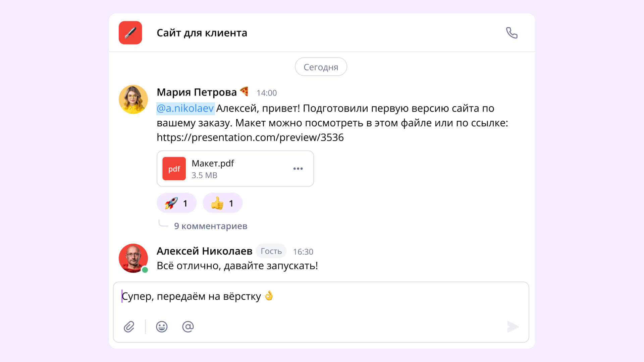Open Алексей Николаев's avatar photo
The image size is (644, 362).
(x=133, y=258)
